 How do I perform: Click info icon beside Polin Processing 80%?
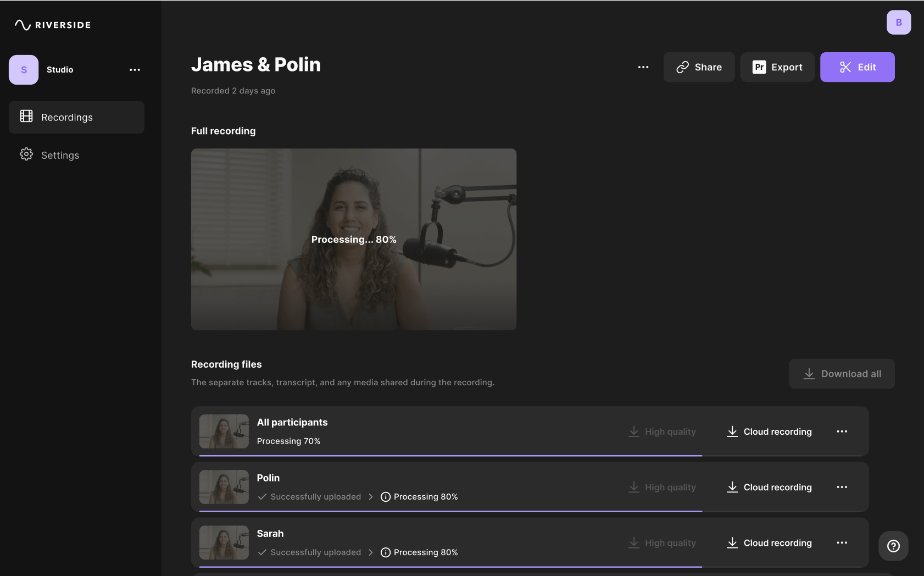[x=386, y=497]
